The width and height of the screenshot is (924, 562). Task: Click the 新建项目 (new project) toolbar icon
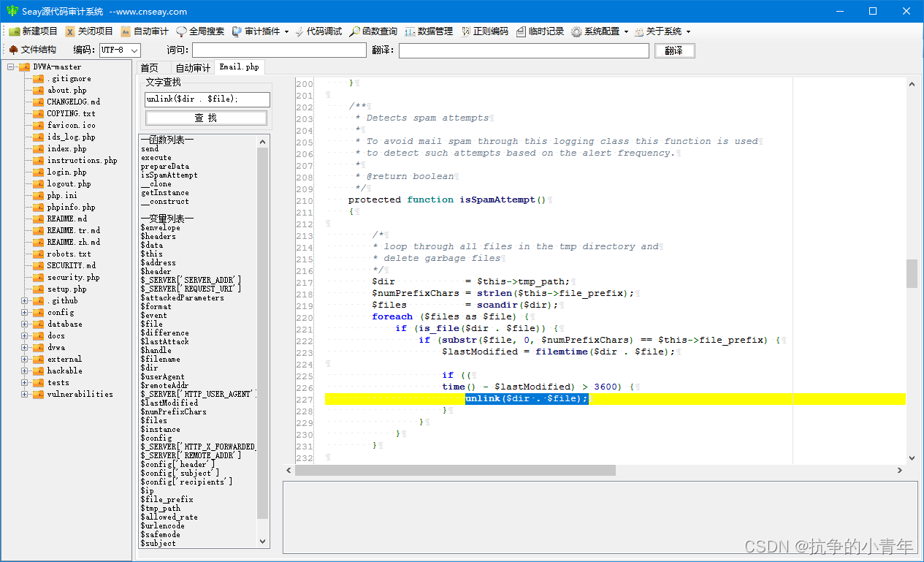(14, 31)
